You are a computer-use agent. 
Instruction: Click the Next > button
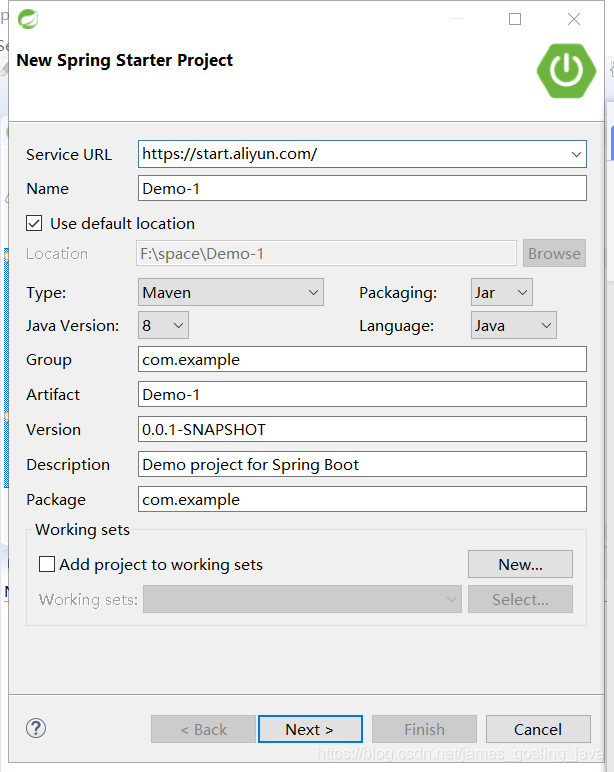click(310, 729)
